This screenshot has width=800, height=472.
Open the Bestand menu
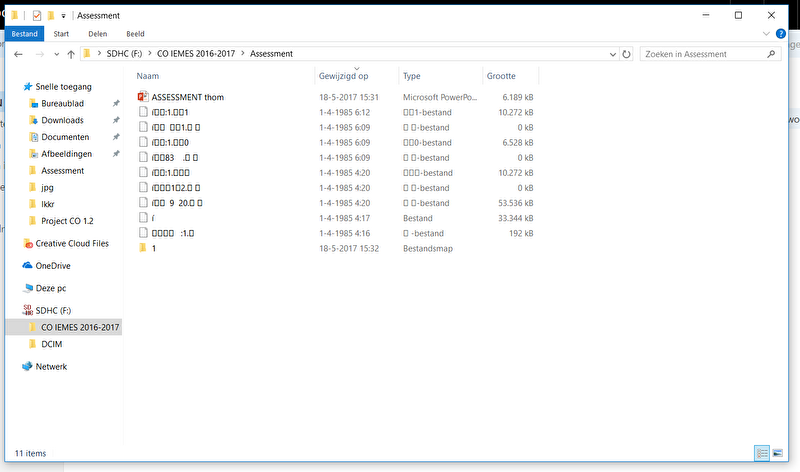(22, 33)
